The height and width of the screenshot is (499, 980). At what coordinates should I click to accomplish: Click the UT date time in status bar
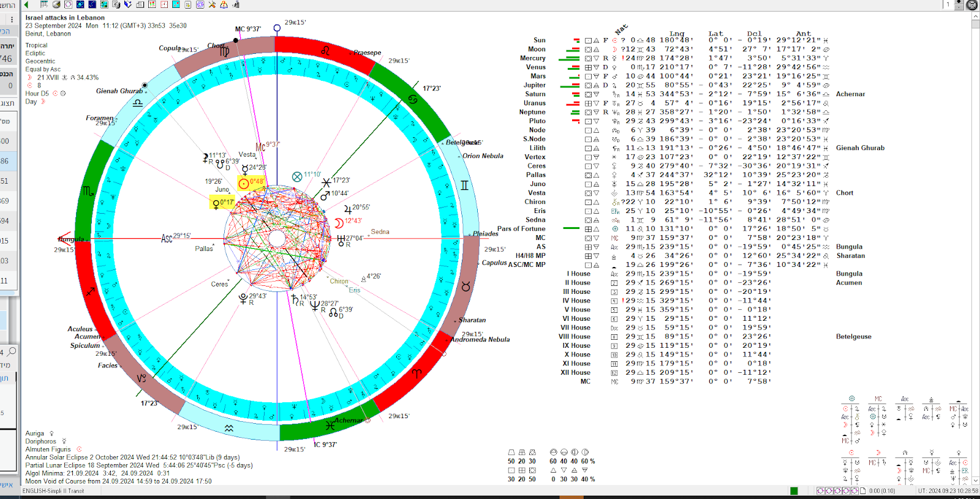(948, 491)
